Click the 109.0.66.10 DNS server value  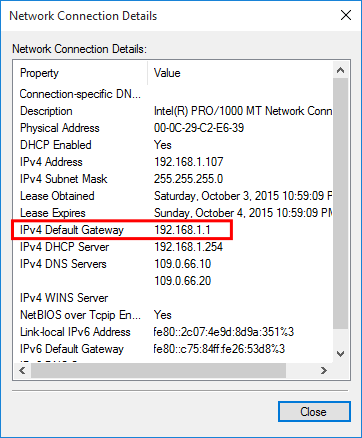tap(183, 264)
